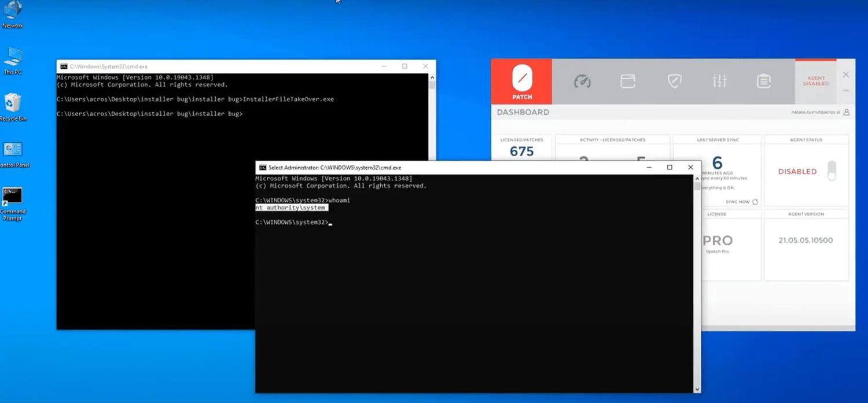The image size is (868, 403).
Task: Select the dashboard speedometer icon in 0patch toolbar
Action: (583, 81)
